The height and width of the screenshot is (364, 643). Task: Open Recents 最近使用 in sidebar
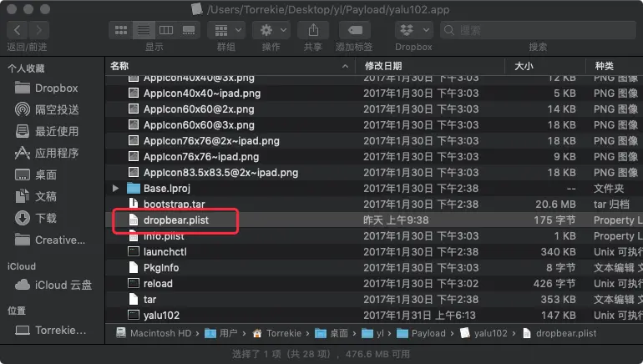[x=46, y=131]
